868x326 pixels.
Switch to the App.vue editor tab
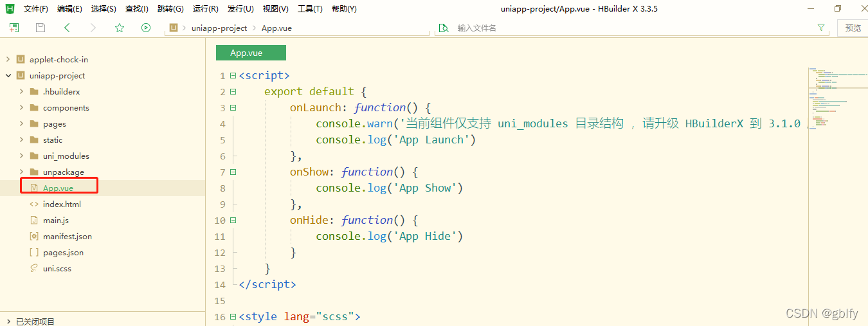(x=251, y=53)
